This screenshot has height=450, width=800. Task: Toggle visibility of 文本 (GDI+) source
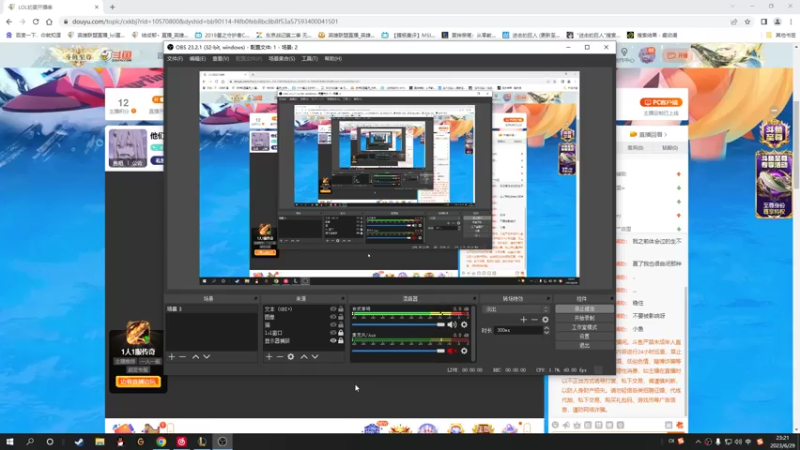click(333, 309)
